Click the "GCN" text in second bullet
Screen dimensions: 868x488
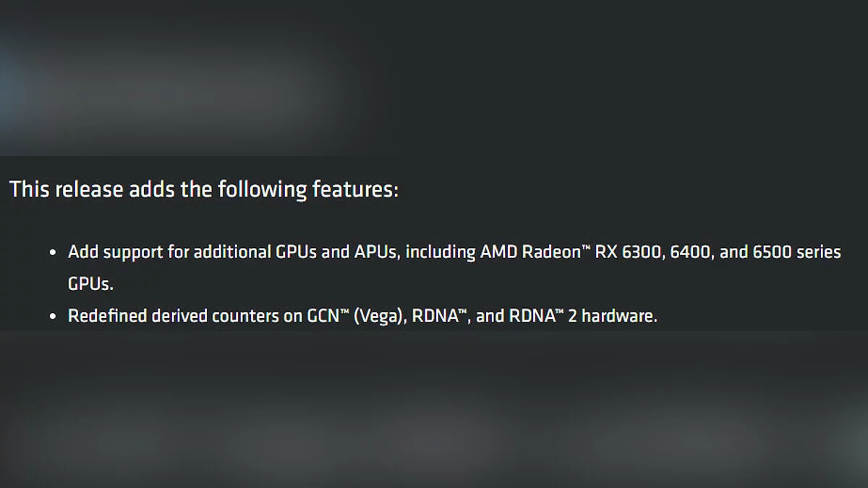click(x=320, y=316)
